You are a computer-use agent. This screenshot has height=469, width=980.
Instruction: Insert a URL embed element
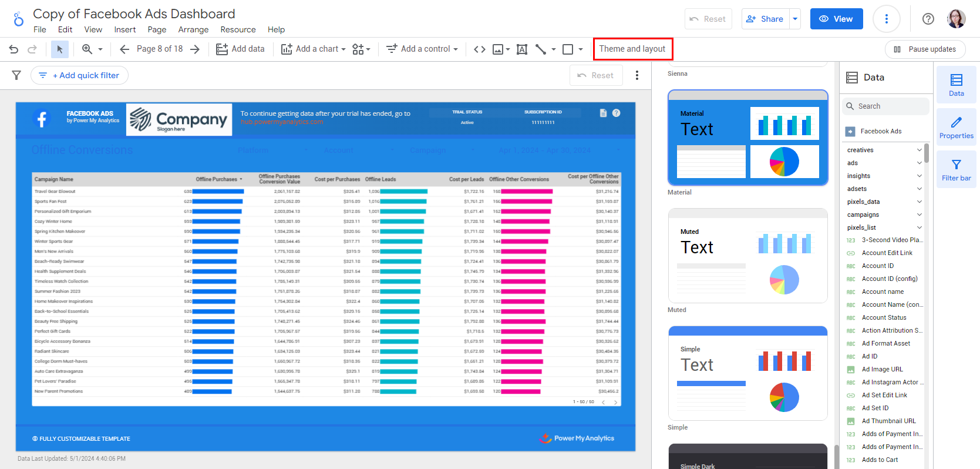(x=480, y=49)
